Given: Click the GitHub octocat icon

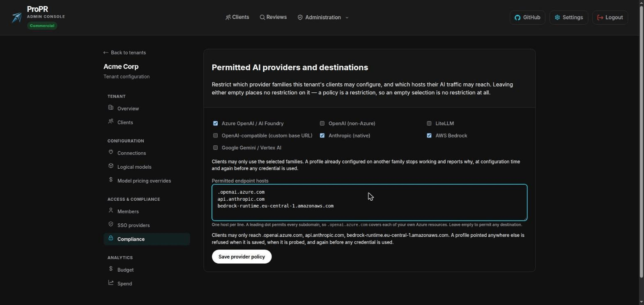Looking at the screenshot, I should tap(517, 18).
